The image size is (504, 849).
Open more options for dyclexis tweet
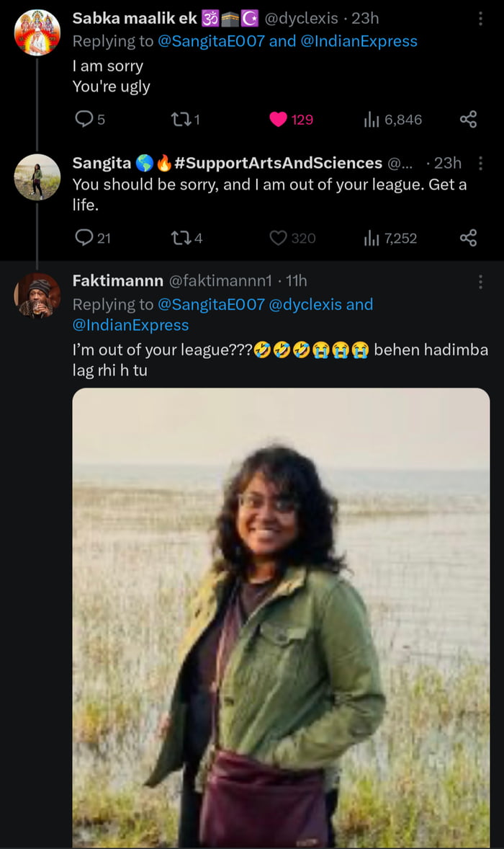(x=480, y=19)
